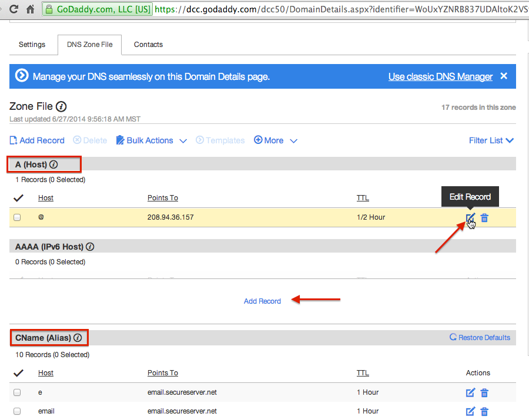Sort CName records by Host column
This screenshot has width=529, height=420.
(x=45, y=373)
